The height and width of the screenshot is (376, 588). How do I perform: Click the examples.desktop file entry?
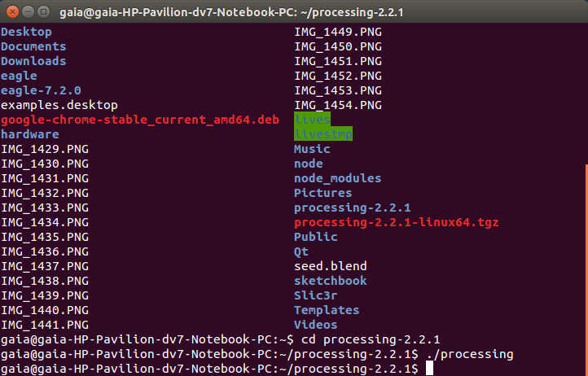[59, 105]
